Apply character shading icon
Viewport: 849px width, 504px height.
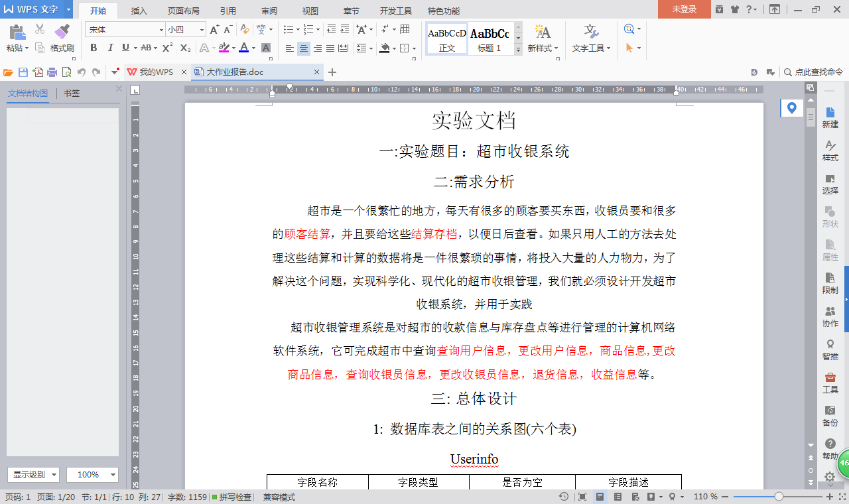(266, 48)
